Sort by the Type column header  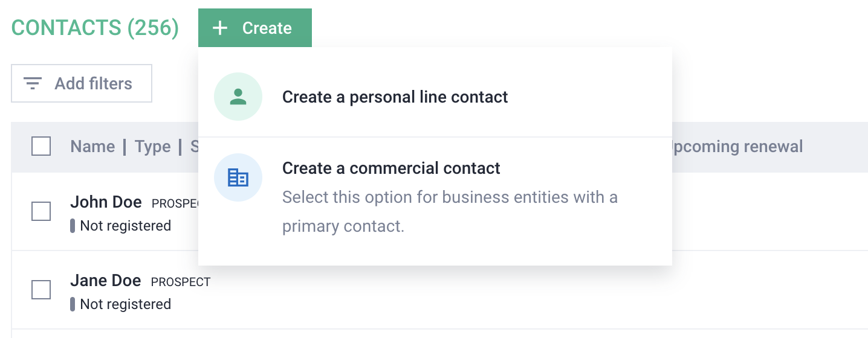[x=152, y=147]
